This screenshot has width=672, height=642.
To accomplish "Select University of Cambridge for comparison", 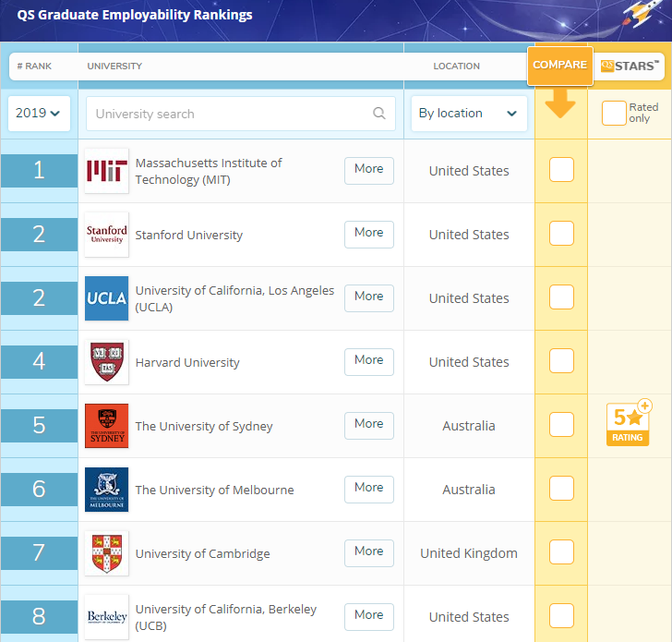I will pos(561,552).
